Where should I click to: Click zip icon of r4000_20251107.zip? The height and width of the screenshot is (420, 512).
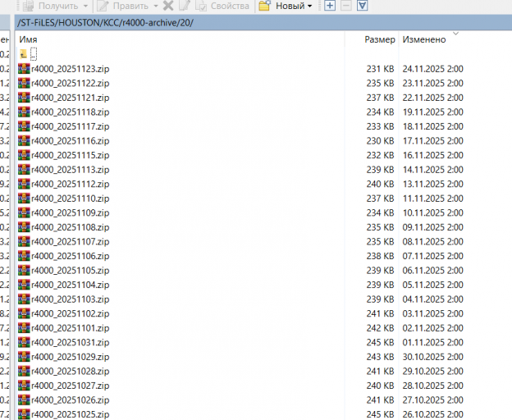(x=24, y=241)
